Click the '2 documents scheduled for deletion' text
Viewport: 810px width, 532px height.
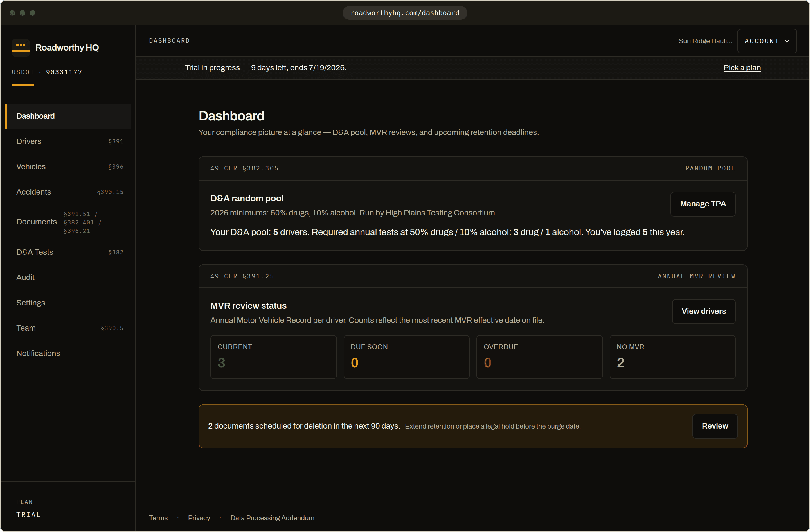point(304,426)
